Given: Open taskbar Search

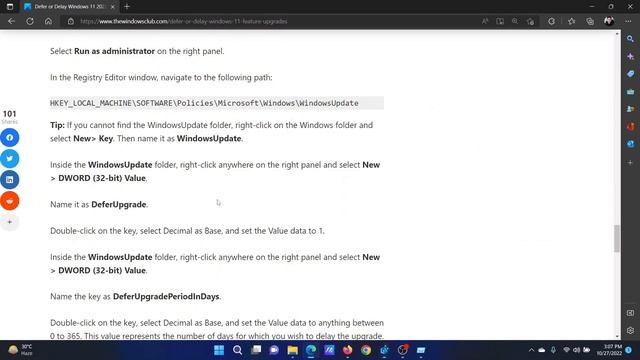Looking at the screenshot, I should point(237,350).
